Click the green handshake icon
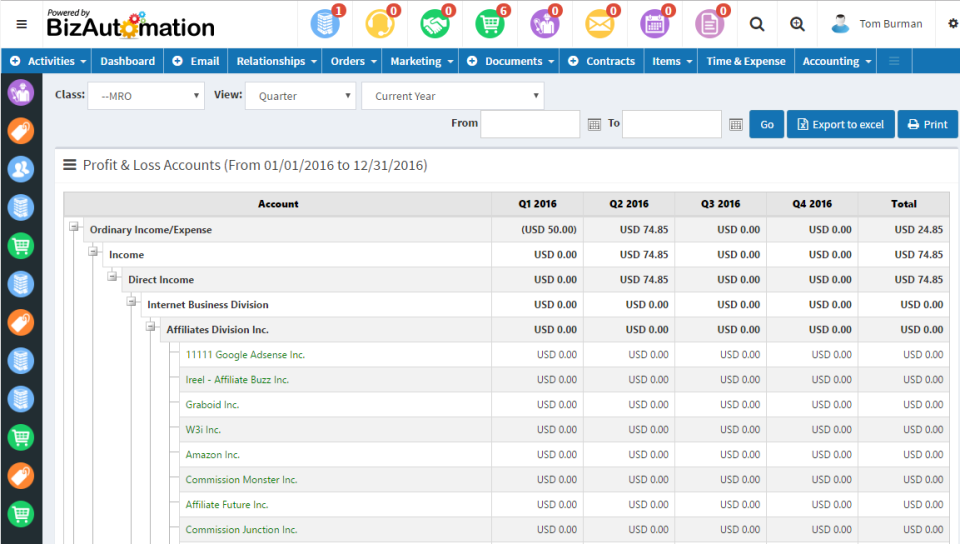This screenshot has height=544, width=960. point(434,23)
